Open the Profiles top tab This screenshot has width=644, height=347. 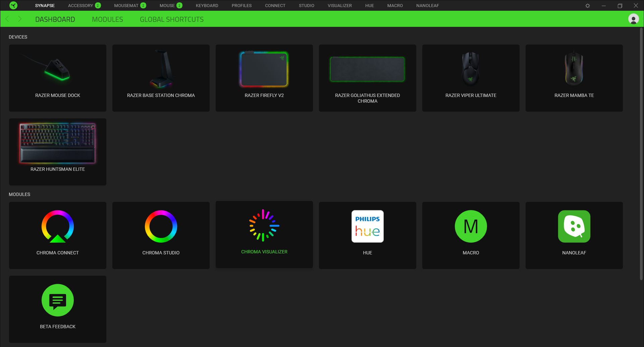[241, 6]
